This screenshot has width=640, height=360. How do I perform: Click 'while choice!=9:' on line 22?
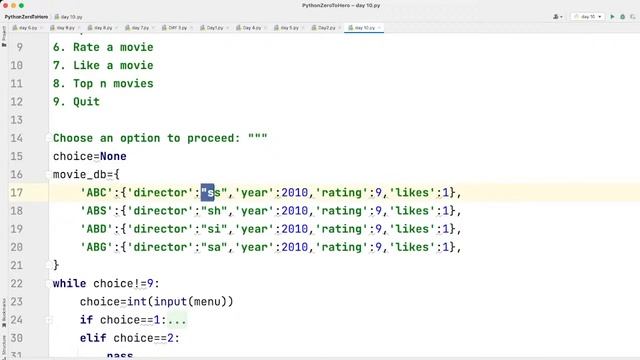click(x=106, y=283)
